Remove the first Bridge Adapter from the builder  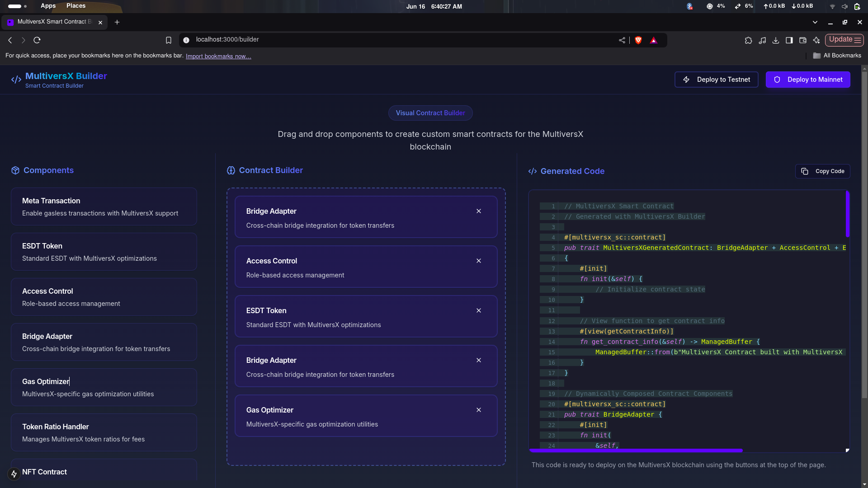coord(479,211)
